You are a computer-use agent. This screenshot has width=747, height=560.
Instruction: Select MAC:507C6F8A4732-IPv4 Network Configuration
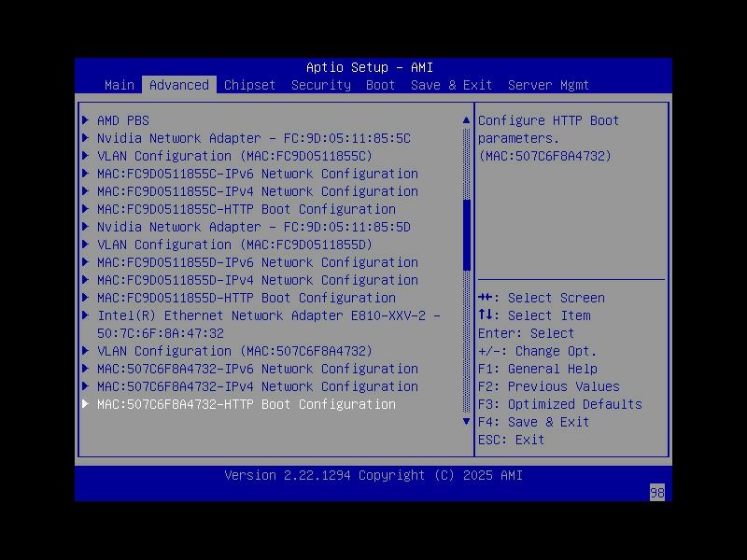point(258,386)
